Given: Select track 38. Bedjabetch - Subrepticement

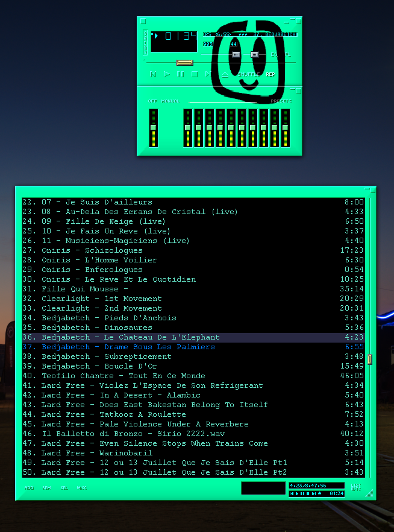Looking at the screenshot, I should [x=193, y=357].
